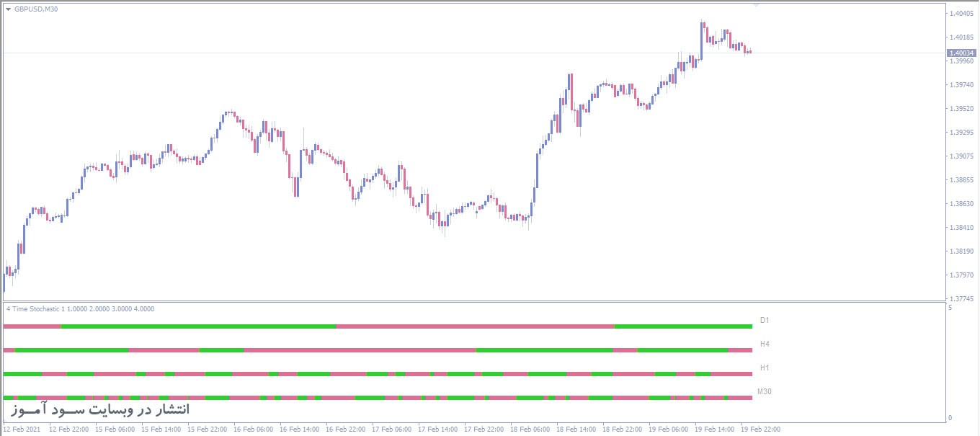Click the 1.37745 price scale label

(962, 298)
